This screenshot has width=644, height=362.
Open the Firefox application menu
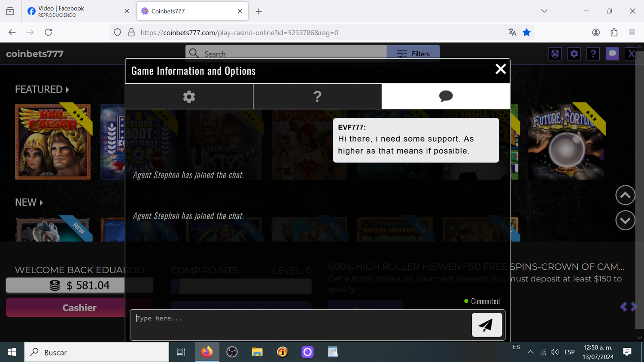(x=632, y=32)
